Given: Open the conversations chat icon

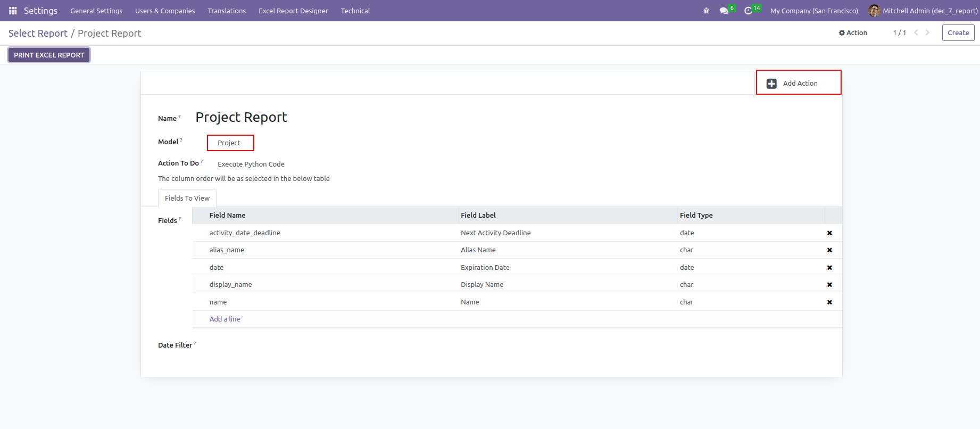Looking at the screenshot, I should (724, 11).
